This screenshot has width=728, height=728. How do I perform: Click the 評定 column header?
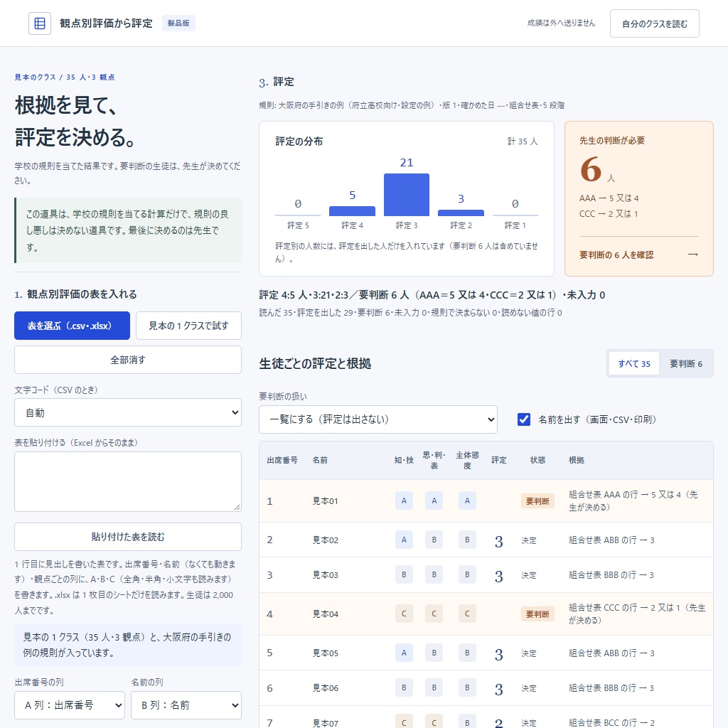[498, 460]
